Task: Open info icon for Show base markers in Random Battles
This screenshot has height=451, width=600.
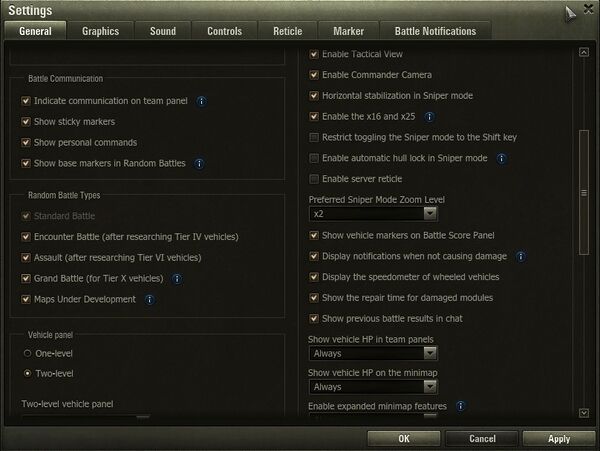Action: 199,164
